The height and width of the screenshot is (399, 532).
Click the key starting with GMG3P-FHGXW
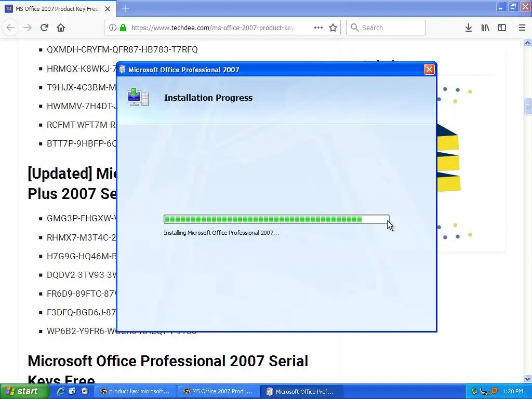[82, 218]
